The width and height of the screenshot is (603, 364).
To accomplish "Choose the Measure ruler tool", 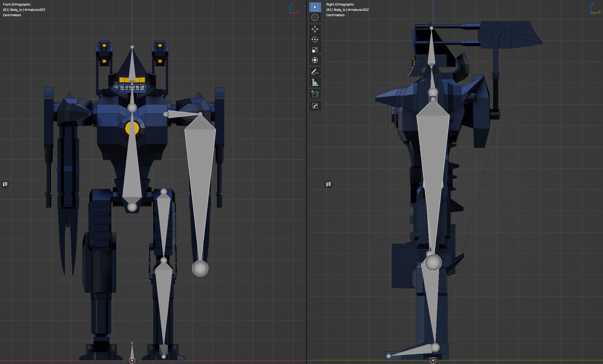I will pos(315,82).
